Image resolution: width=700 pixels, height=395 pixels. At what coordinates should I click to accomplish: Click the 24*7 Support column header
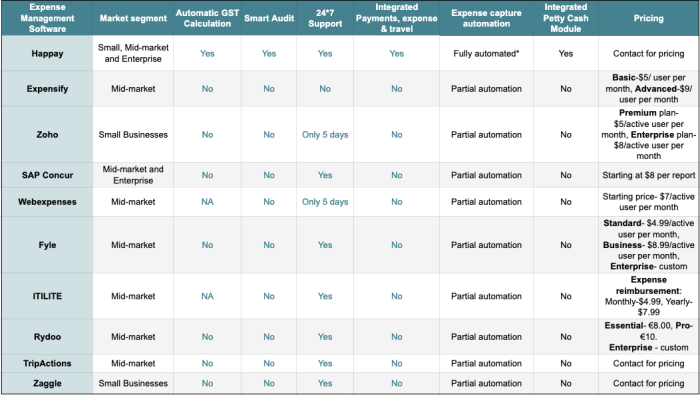coord(325,18)
